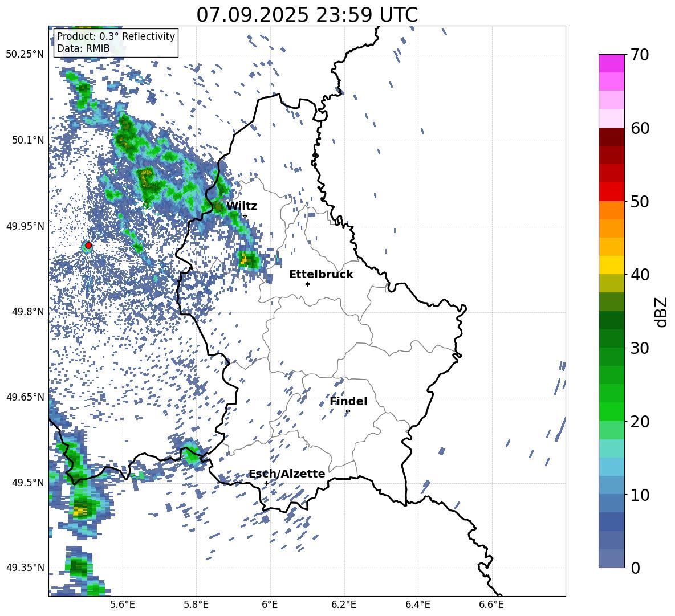The height and width of the screenshot is (616, 675).
Task: Click the 5.6°E longitude label
Action: pyautogui.click(x=123, y=605)
